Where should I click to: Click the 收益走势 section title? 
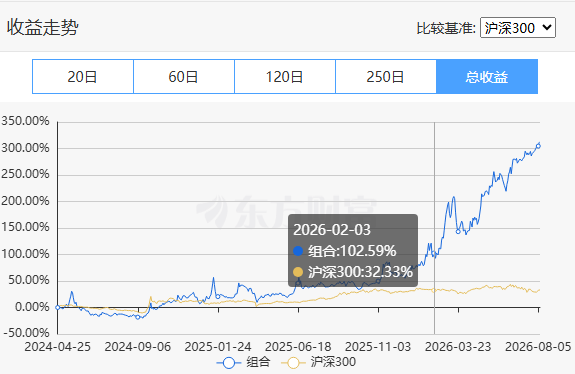pyautogui.click(x=43, y=27)
